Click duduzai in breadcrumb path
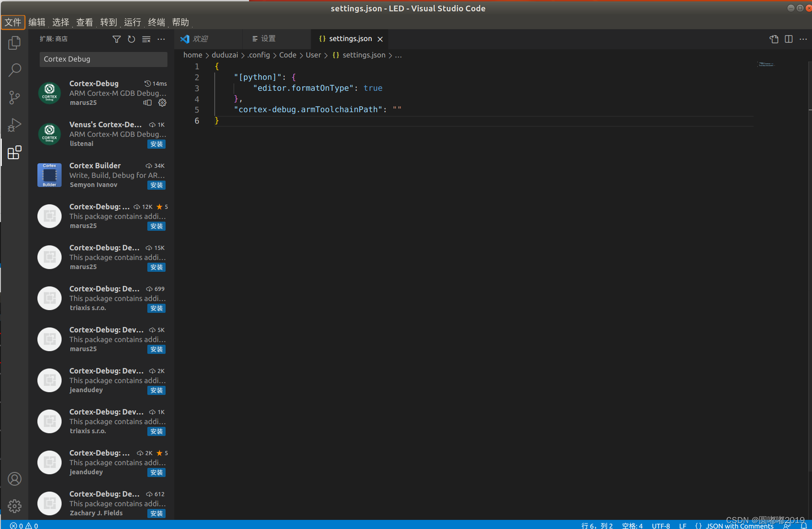This screenshot has width=812, height=529. point(225,55)
